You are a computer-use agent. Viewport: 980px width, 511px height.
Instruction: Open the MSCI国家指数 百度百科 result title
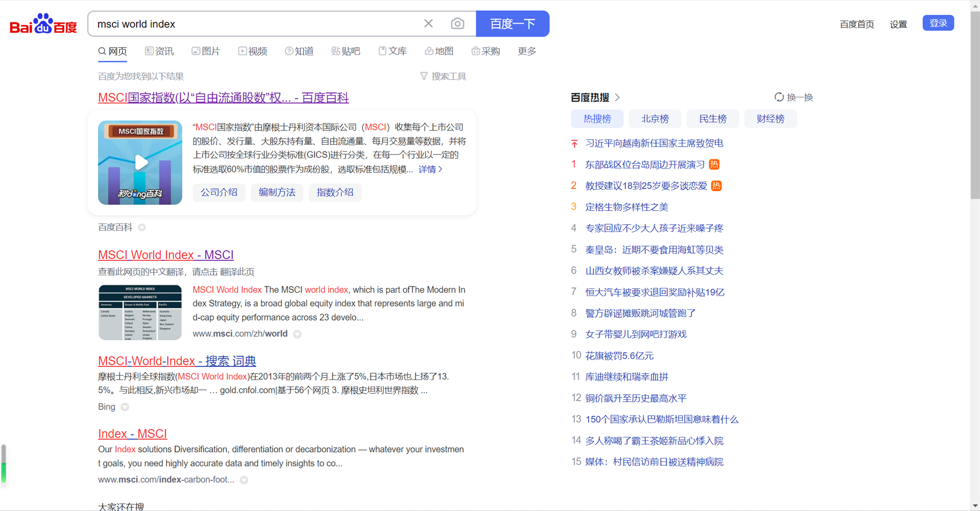point(223,98)
